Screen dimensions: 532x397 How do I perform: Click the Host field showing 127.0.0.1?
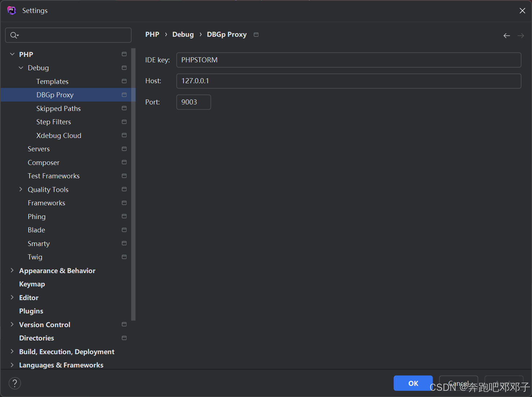coord(349,81)
